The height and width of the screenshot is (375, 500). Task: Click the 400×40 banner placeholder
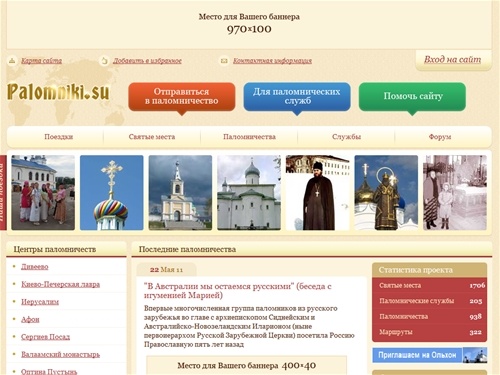coord(247,365)
